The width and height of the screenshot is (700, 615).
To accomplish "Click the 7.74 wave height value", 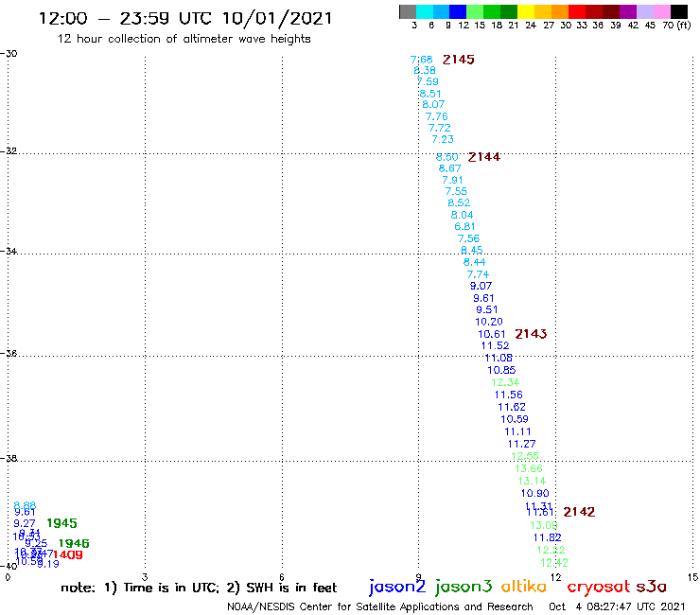I will pos(478,274).
